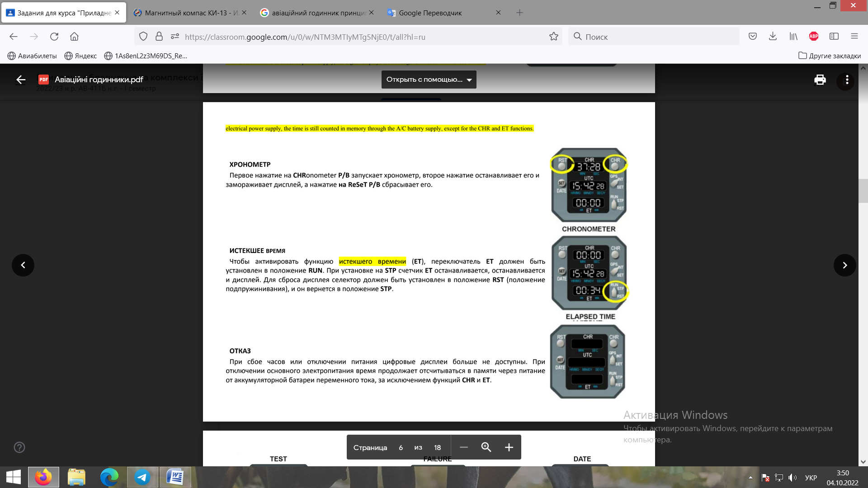This screenshot has width=868, height=488.
Task: Click the browser Back arrow
Action: [x=14, y=37]
